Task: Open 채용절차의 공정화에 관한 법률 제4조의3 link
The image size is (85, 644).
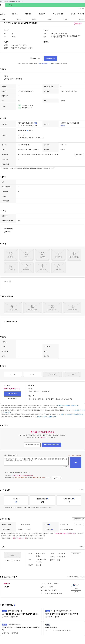Action: 68,406
